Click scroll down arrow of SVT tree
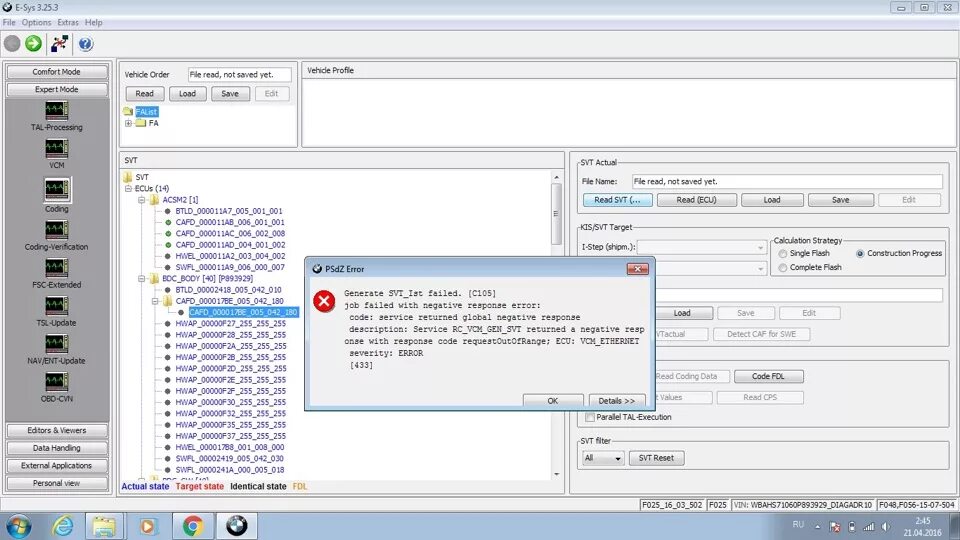 pyautogui.click(x=556, y=474)
